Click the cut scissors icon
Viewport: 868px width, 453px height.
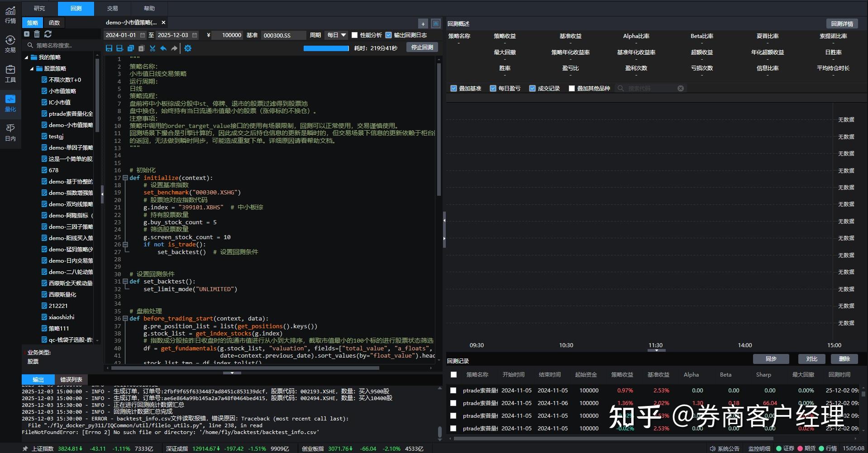[153, 48]
